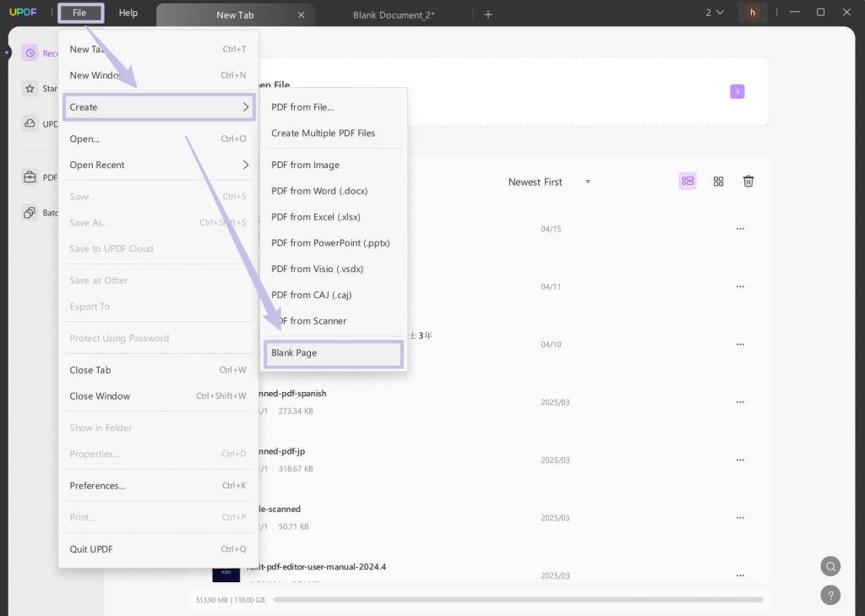The height and width of the screenshot is (616, 865).
Task: Select the Batch processing sidebar icon
Action: tap(28, 212)
